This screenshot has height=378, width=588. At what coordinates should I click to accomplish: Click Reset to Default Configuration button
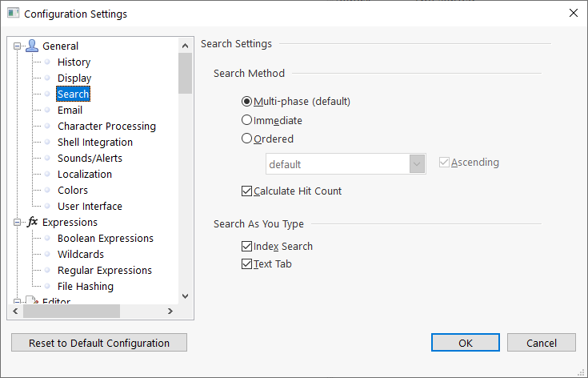pyautogui.click(x=99, y=343)
